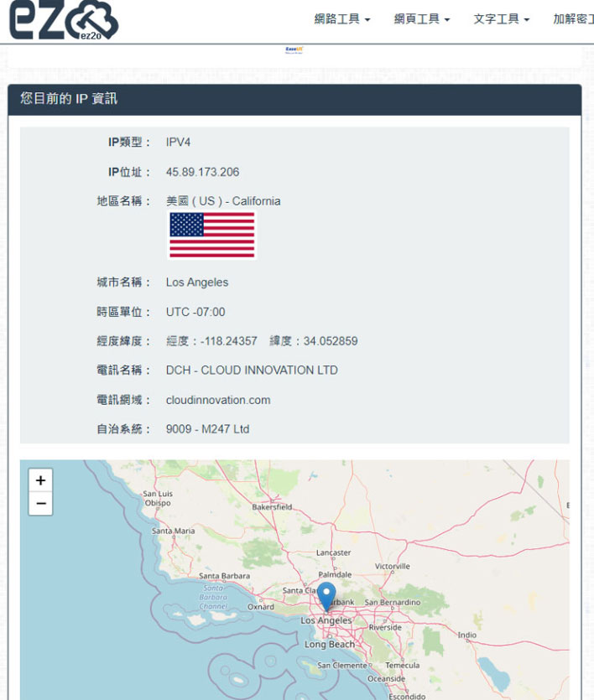Click the 時區單位 label

[123, 312]
